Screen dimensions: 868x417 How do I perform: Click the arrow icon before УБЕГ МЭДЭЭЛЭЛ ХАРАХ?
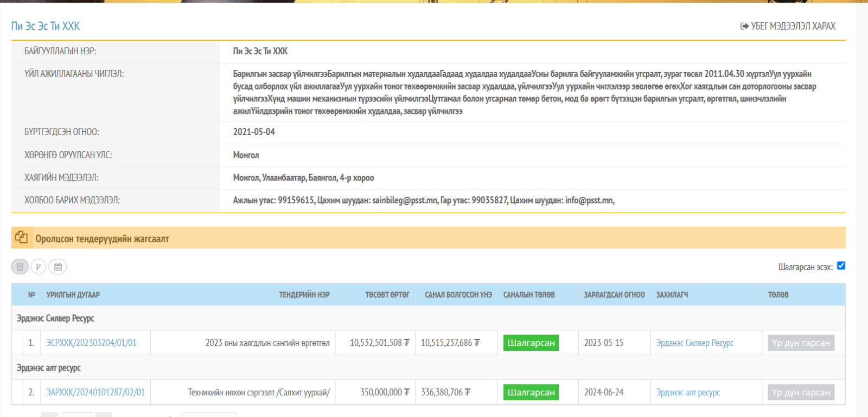point(744,26)
